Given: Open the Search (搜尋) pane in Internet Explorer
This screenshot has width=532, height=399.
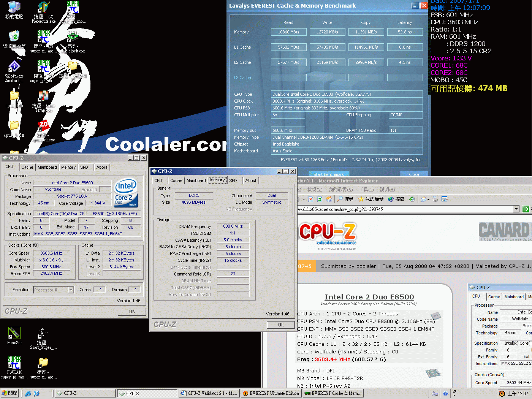Looking at the screenshot, I should 345,199.
